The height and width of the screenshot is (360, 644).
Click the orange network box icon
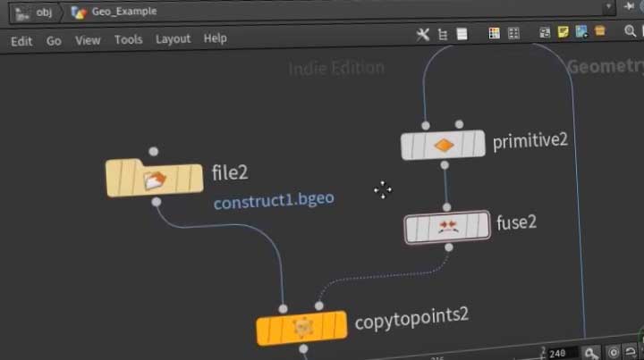point(600,33)
